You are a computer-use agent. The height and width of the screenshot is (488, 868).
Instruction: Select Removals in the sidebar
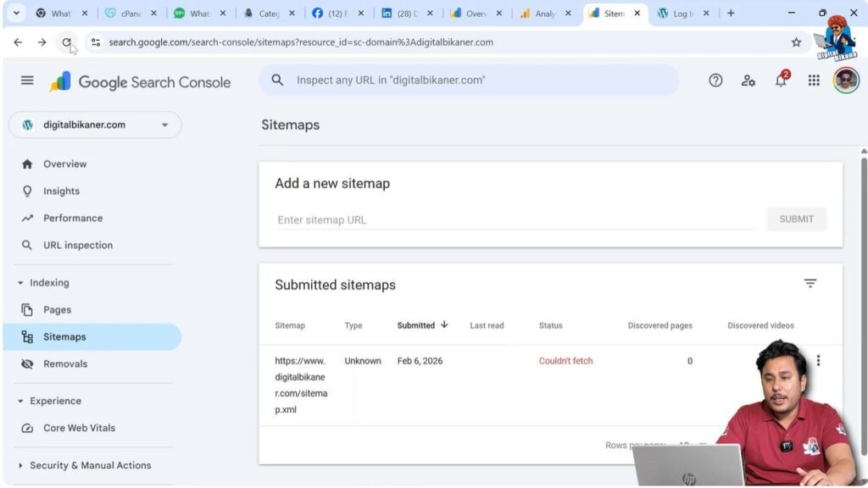click(x=65, y=363)
